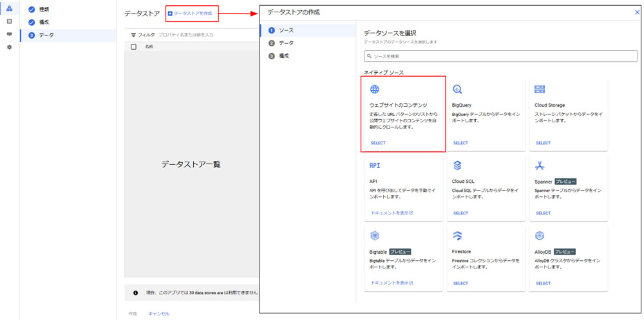The image size is (644, 320).
Task: Close the データストアの作成 dialog
Action: tap(637, 12)
